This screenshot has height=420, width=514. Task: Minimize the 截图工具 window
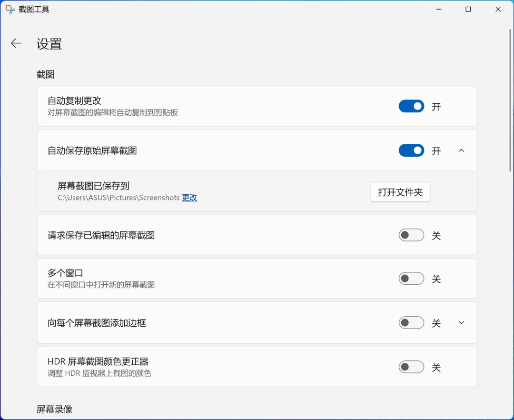point(438,9)
